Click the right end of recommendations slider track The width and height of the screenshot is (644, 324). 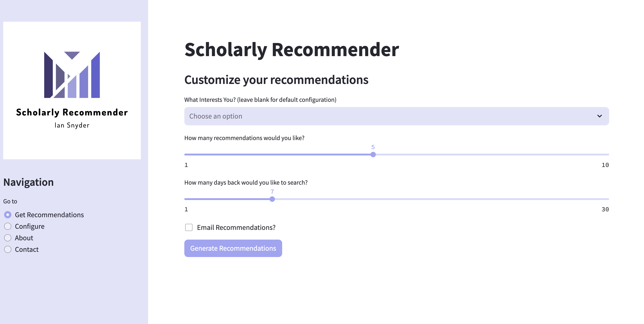608,155
